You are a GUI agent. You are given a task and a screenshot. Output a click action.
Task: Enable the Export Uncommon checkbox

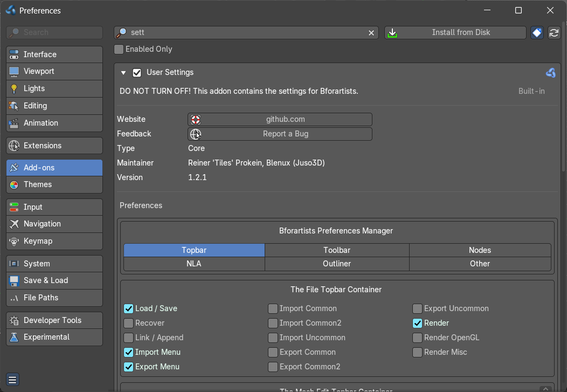(417, 308)
